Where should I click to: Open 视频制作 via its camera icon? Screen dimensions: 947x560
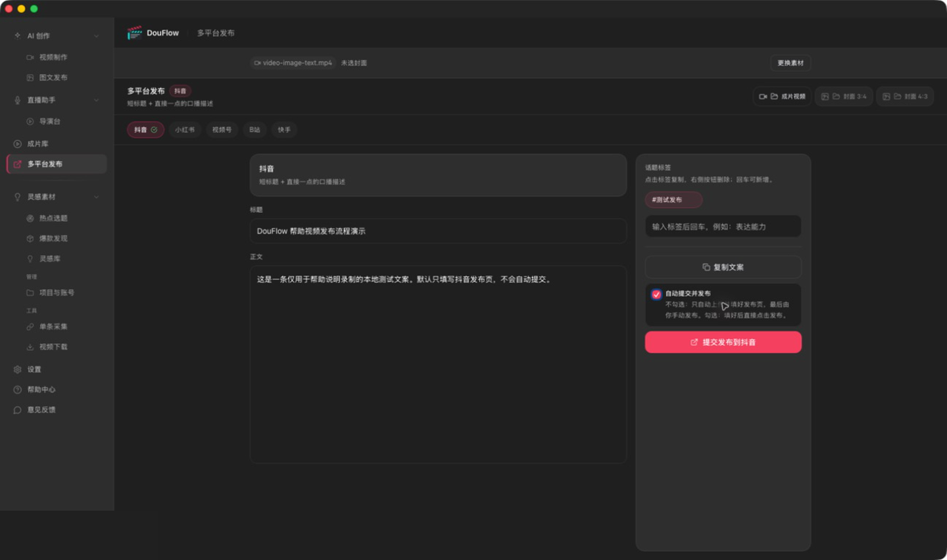(30, 57)
